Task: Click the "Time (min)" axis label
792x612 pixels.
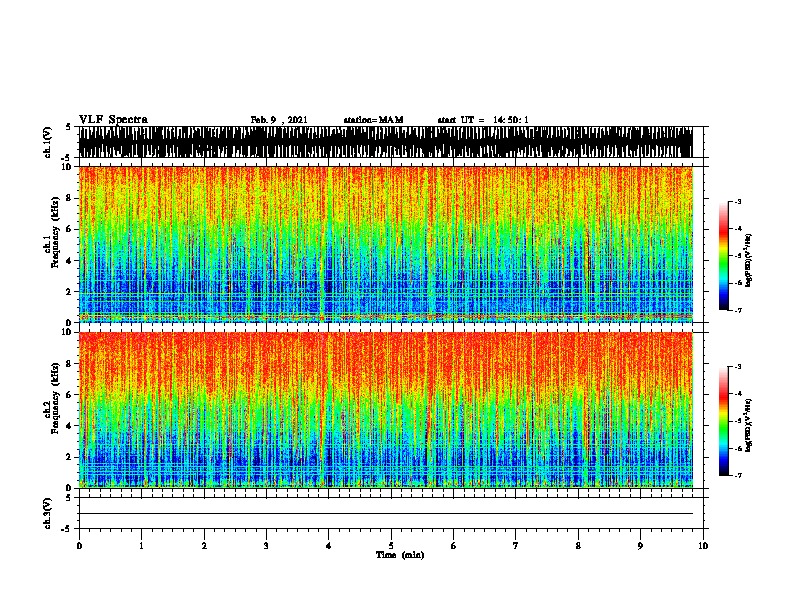Action: (x=400, y=555)
